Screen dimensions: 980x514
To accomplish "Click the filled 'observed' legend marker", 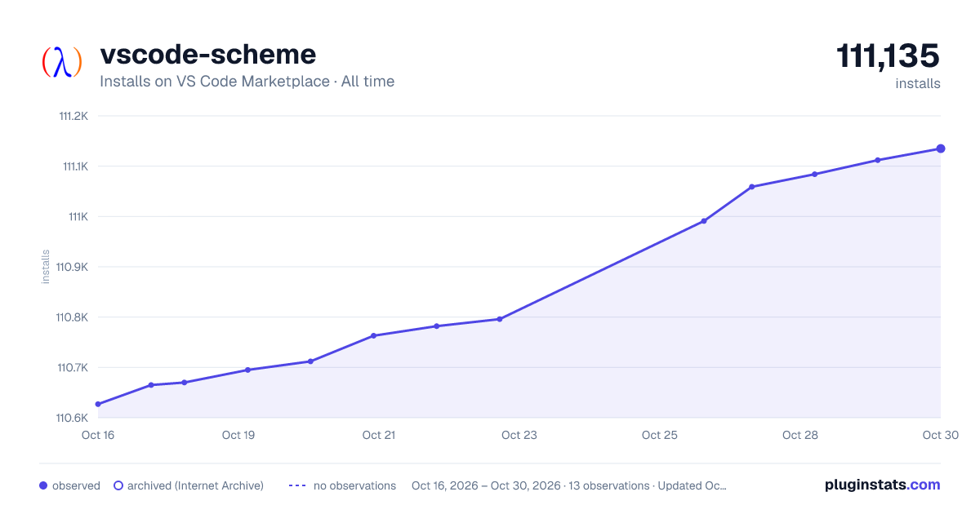I will [x=43, y=485].
